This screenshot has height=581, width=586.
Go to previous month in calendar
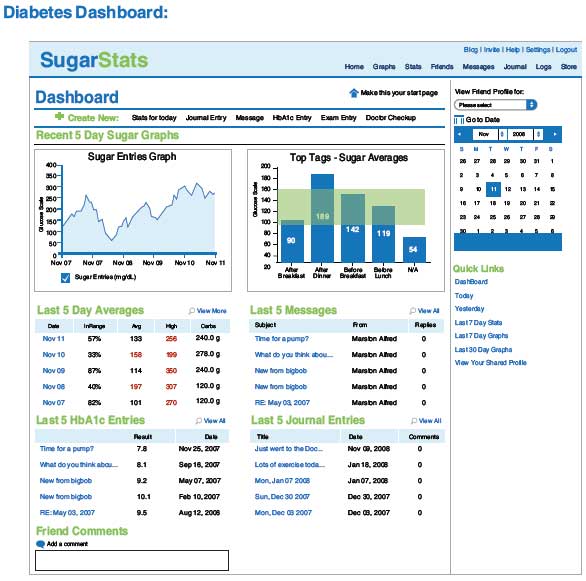pyautogui.click(x=459, y=134)
